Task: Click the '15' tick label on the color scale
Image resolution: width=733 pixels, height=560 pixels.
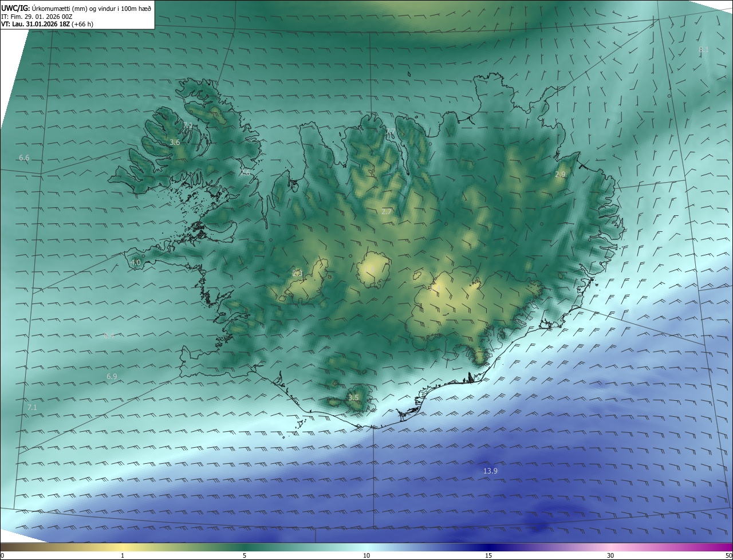Action: [488, 555]
